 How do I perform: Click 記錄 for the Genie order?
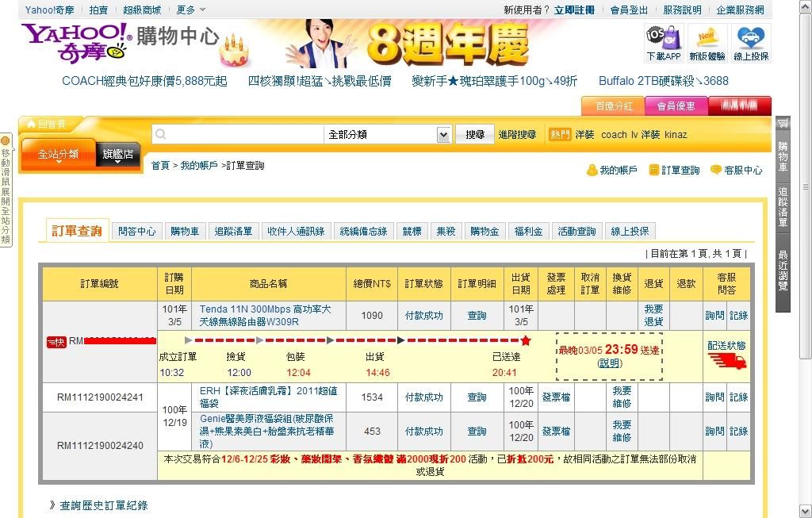738,431
